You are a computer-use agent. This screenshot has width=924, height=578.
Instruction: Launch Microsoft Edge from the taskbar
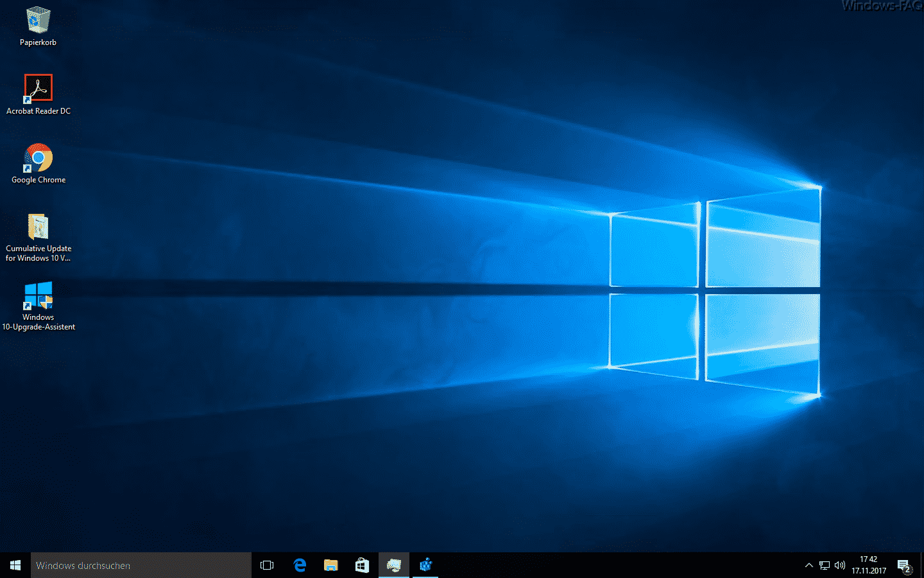point(299,565)
